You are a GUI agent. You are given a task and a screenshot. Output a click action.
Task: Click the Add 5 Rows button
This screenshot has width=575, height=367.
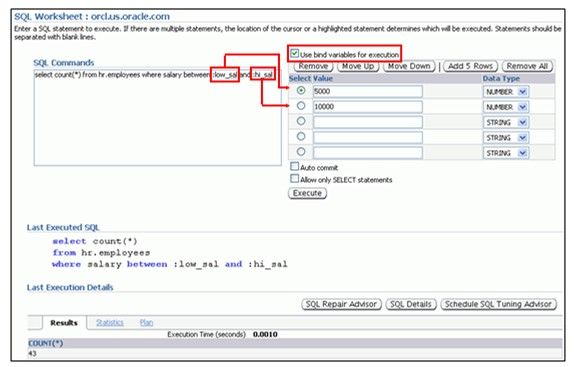pos(470,66)
